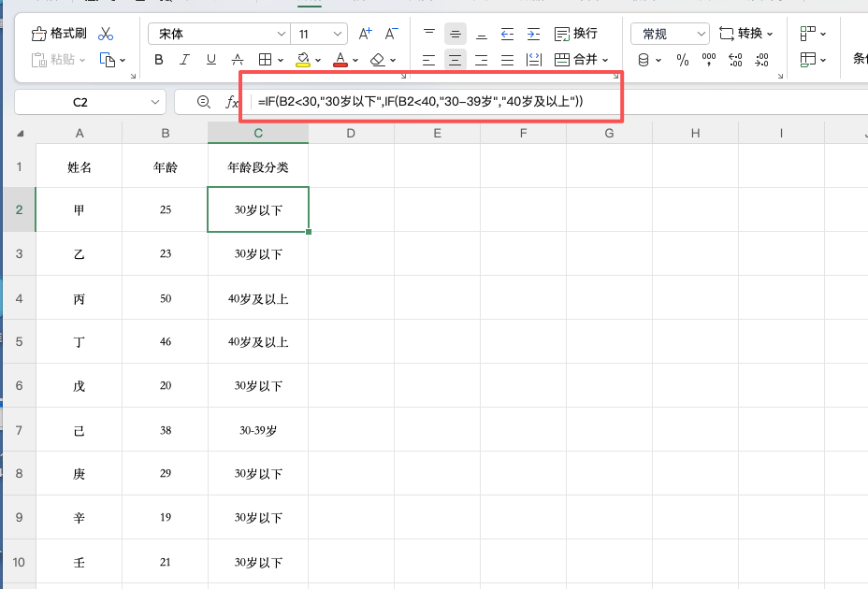This screenshot has height=589, width=868.
Task: Open the number format dialog launcher
Action: [x=780, y=76]
